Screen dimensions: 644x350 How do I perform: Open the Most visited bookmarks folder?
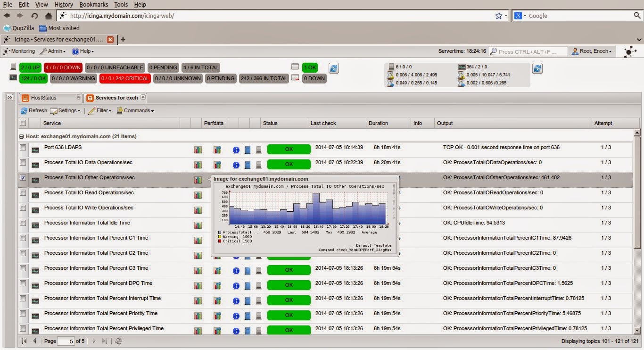tap(59, 28)
